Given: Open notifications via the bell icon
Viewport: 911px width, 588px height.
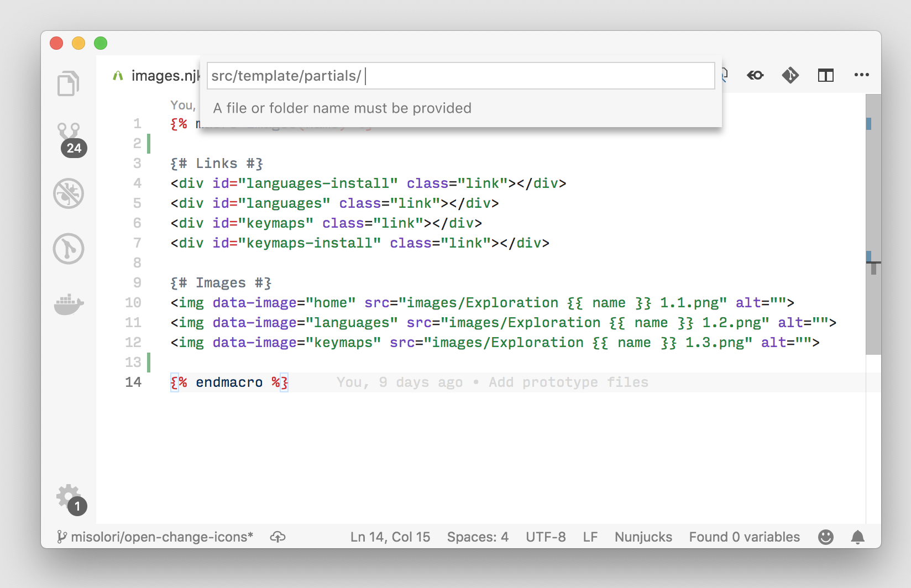Looking at the screenshot, I should [x=858, y=537].
